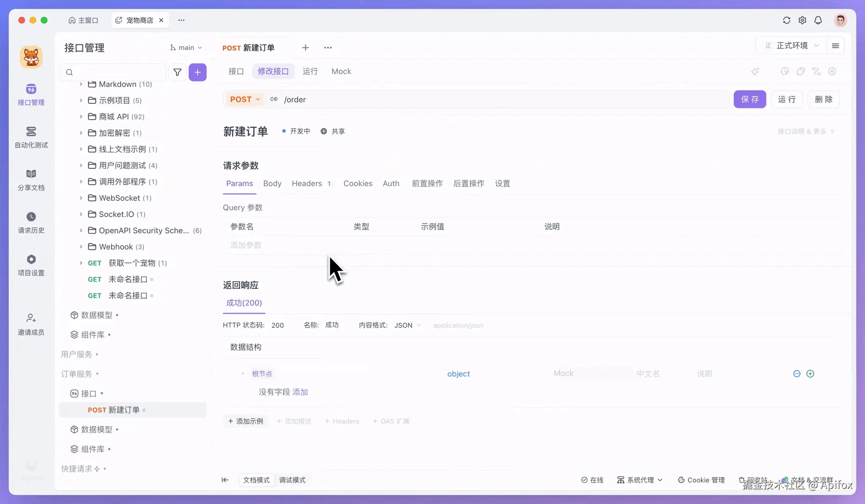Click the refresh sync icon

click(786, 20)
